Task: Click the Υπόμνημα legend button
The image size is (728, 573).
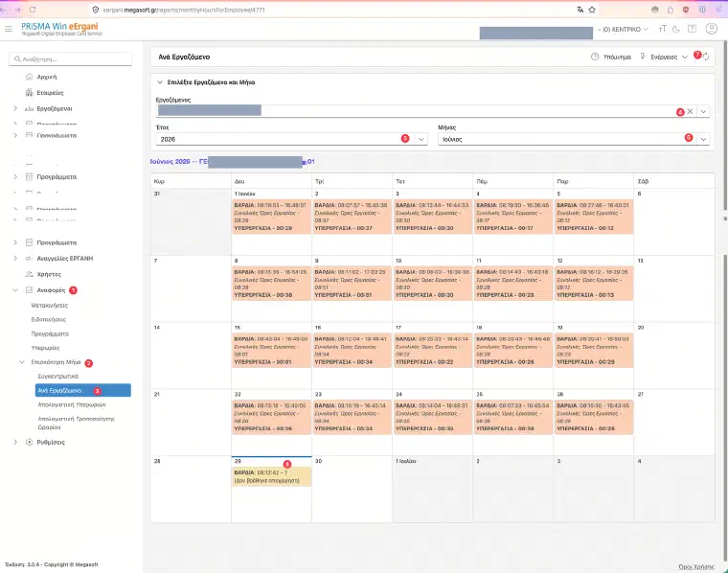Action: click(611, 57)
